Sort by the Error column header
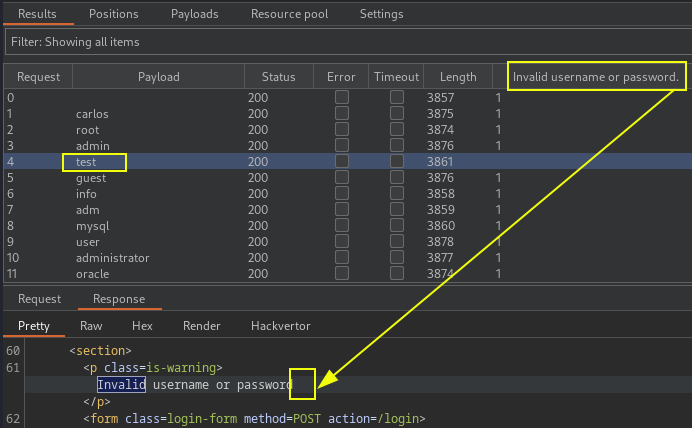692x428 pixels. click(341, 77)
